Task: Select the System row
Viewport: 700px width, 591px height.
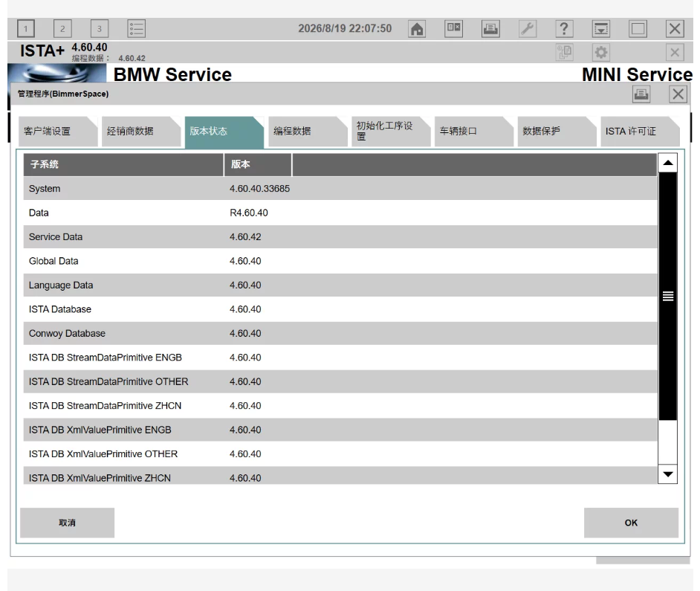Action: point(340,189)
